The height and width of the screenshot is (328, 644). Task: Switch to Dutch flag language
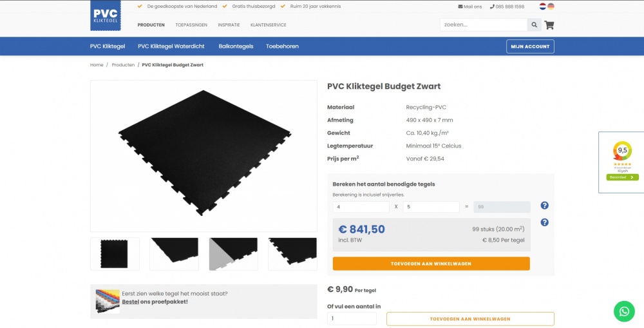tap(542, 6)
